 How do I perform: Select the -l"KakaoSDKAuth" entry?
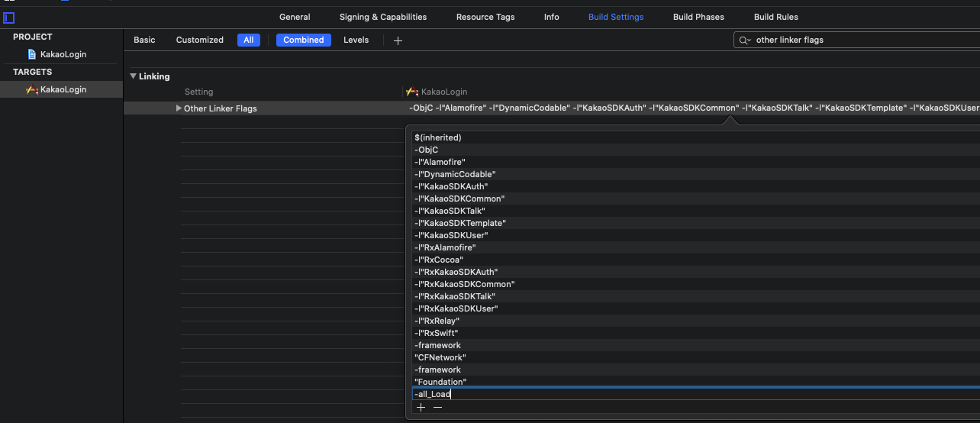tap(695, 186)
